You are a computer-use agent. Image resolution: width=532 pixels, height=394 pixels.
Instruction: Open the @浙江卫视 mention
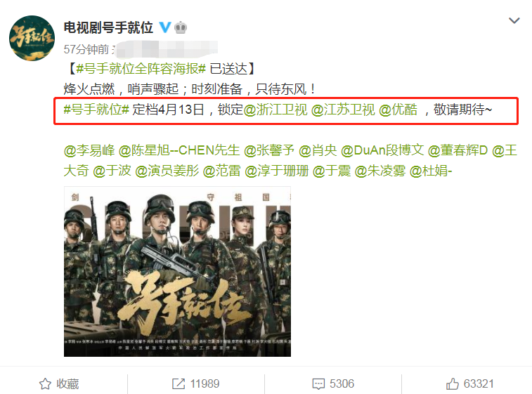click(x=275, y=110)
